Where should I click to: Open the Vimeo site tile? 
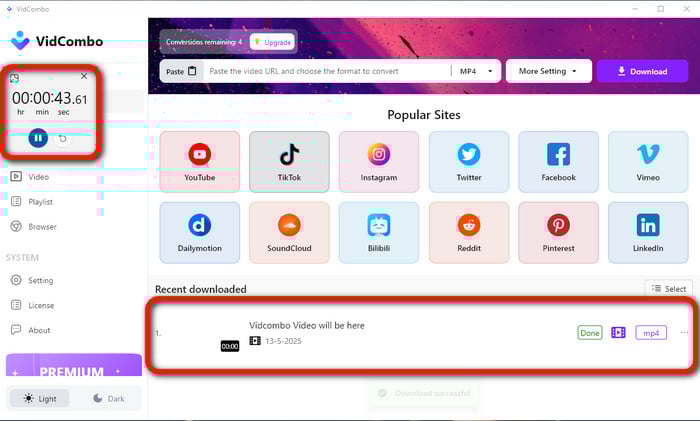648,162
